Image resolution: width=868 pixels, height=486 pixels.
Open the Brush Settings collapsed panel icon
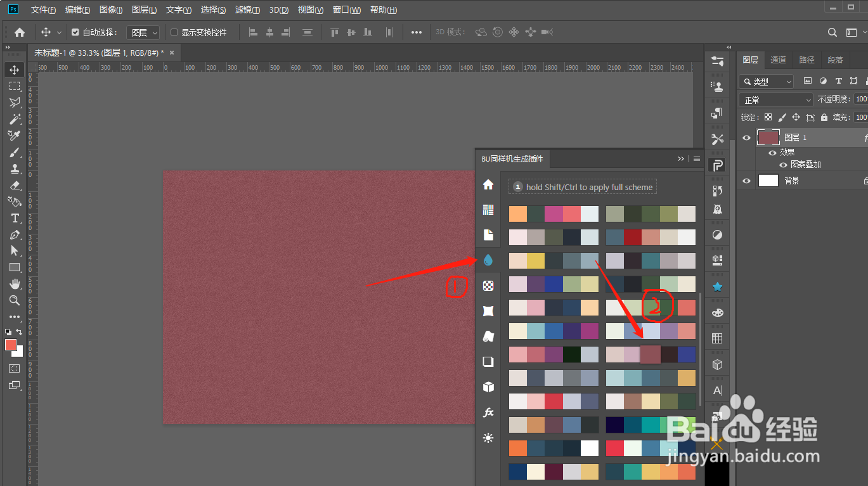[x=718, y=61]
